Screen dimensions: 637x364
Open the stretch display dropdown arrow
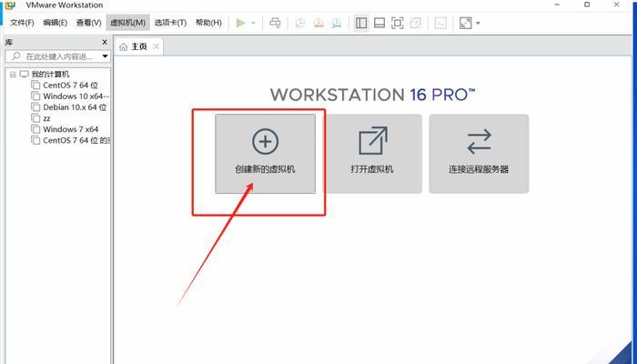(x=478, y=23)
